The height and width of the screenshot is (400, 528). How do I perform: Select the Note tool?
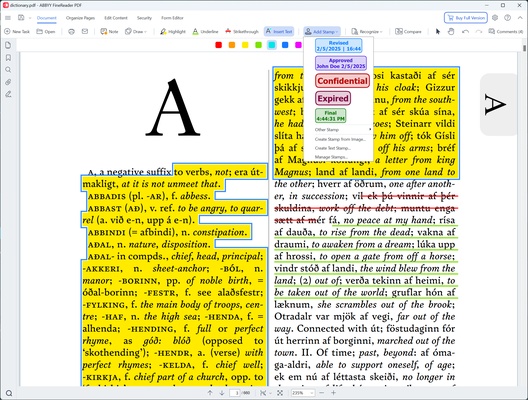click(109, 31)
